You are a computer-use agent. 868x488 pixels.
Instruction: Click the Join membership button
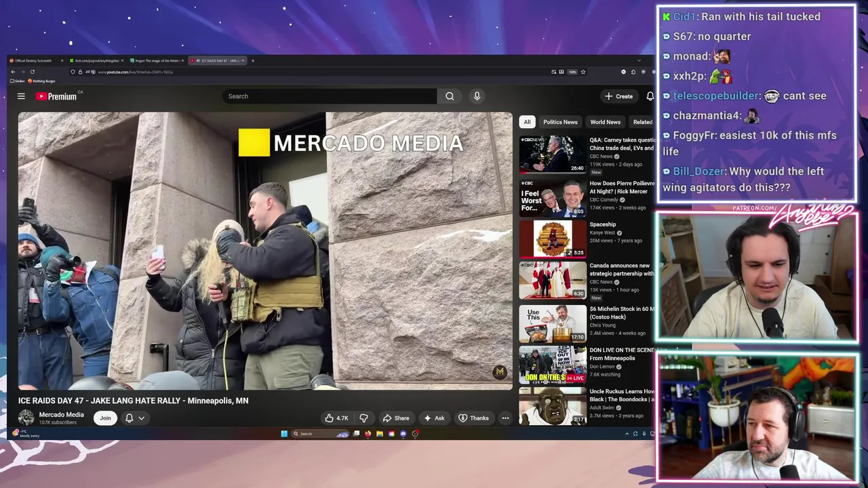105,418
